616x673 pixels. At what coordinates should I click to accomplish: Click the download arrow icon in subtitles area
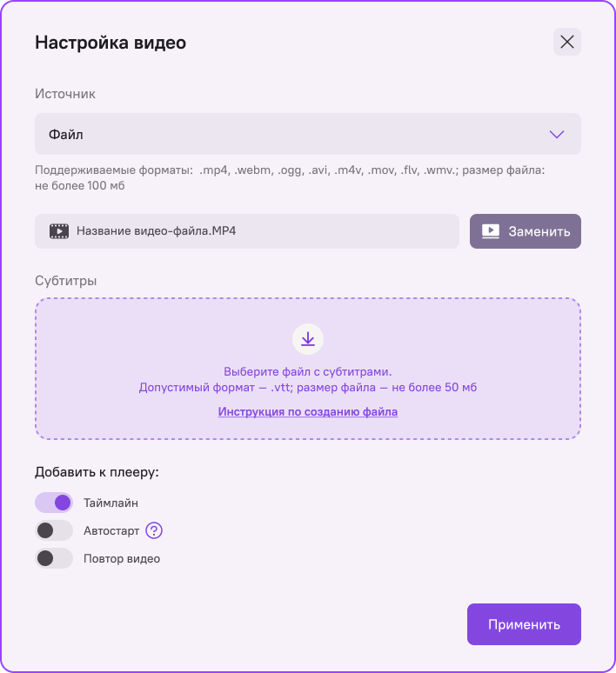tap(307, 339)
